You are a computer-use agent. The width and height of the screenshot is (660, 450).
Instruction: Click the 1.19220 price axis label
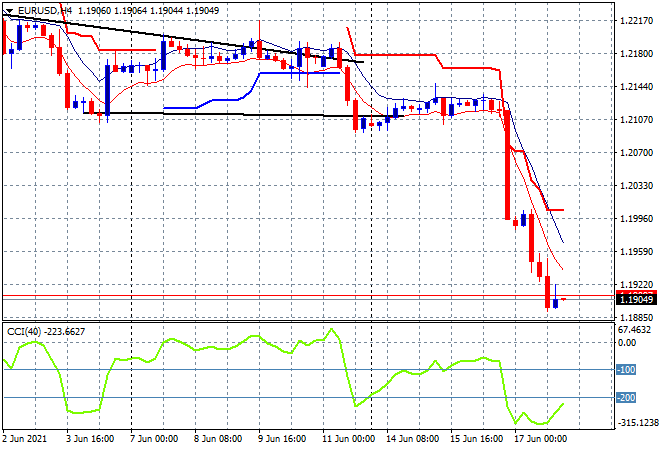pos(637,285)
